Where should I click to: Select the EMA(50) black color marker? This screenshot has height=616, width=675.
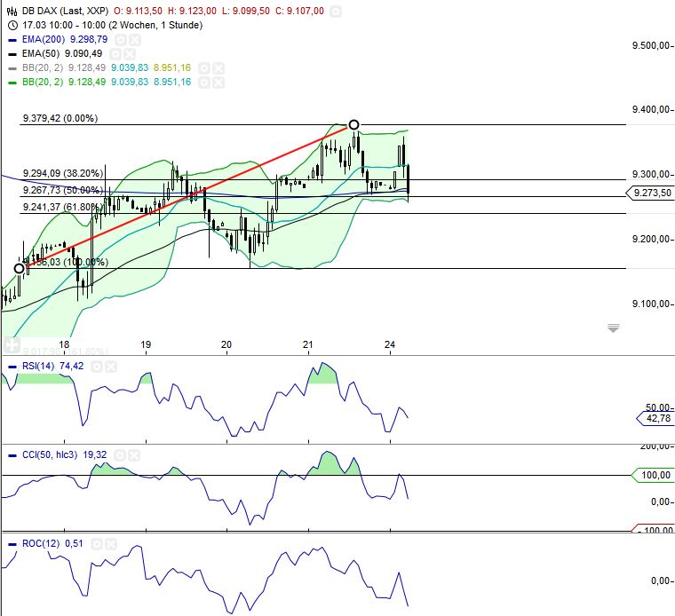tap(12, 54)
